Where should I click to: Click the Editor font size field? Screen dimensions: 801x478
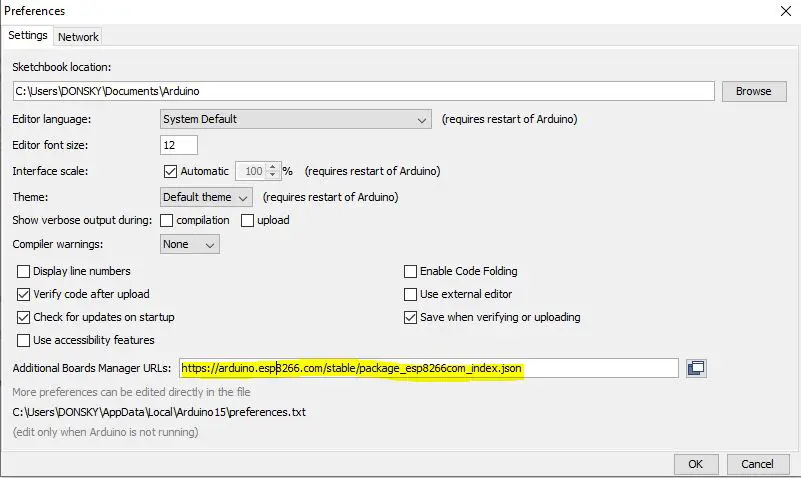179,145
